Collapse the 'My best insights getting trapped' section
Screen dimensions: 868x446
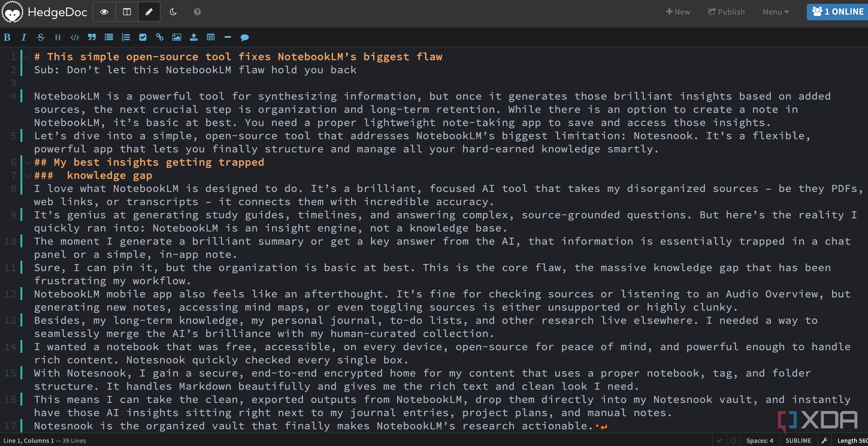tap(27, 163)
